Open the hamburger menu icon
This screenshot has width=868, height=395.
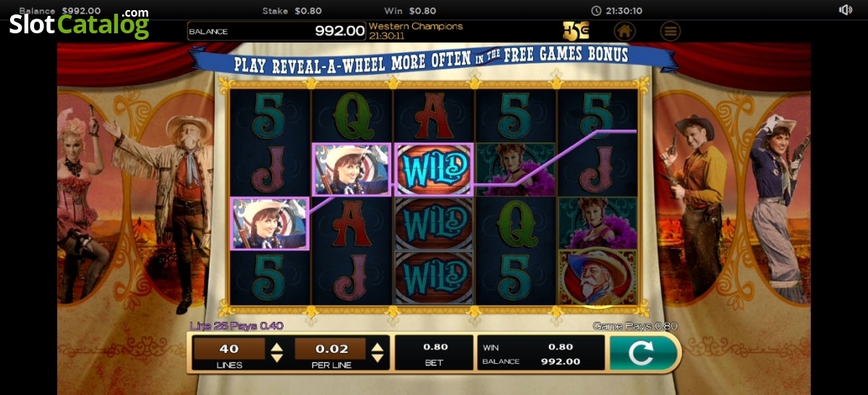670,31
